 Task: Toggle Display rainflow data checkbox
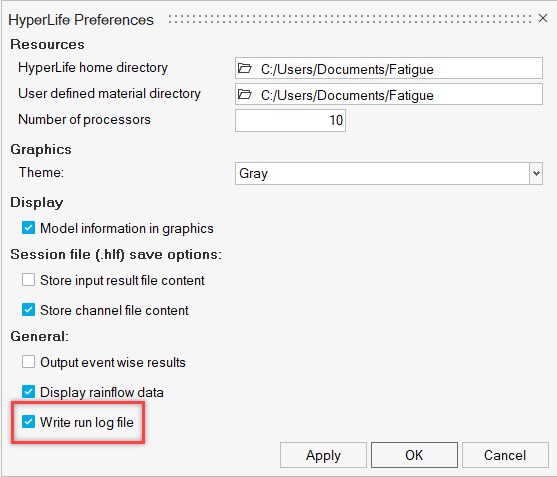click(x=28, y=392)
